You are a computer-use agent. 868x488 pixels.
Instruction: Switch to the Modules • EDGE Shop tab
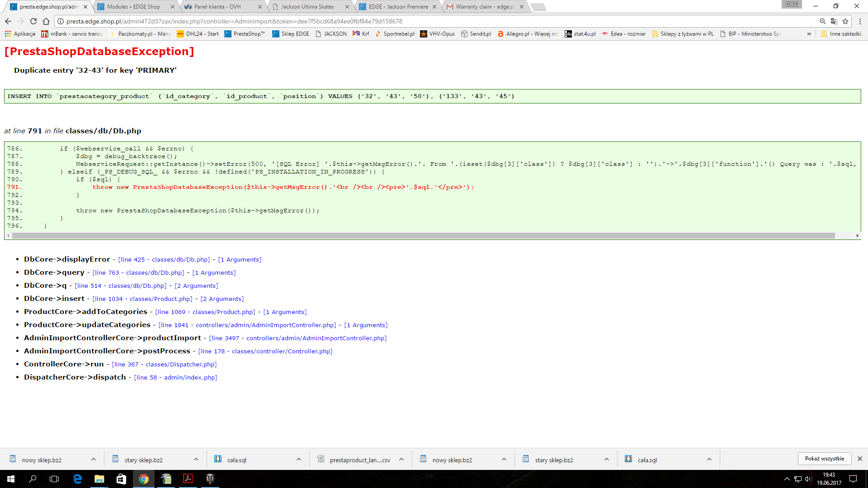[133, 7]
